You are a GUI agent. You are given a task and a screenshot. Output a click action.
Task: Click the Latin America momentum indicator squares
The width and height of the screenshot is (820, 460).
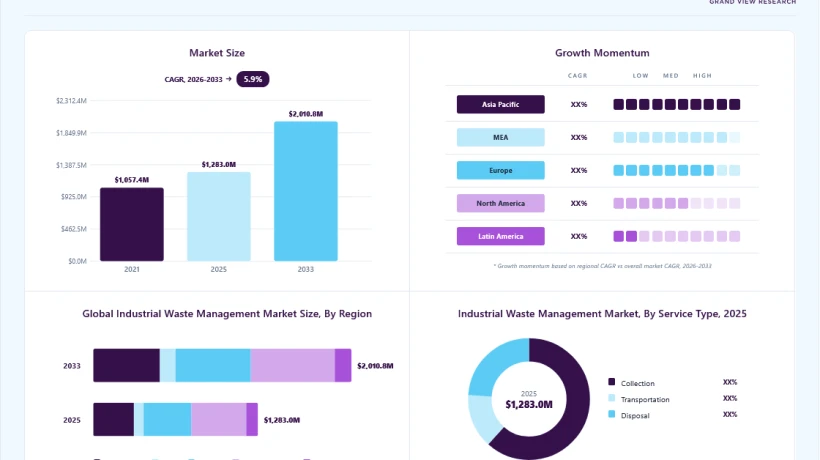pyautogui.click(x=677, y=236)
